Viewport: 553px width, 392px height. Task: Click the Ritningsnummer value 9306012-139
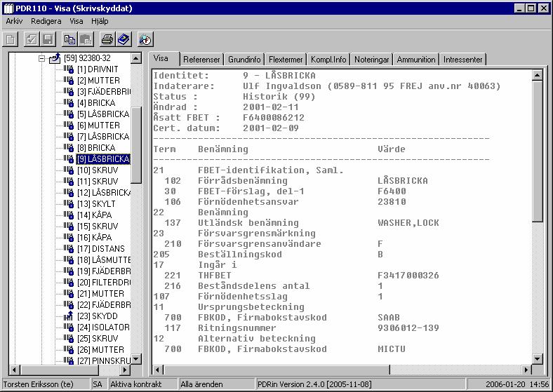(x=408, y=328)
